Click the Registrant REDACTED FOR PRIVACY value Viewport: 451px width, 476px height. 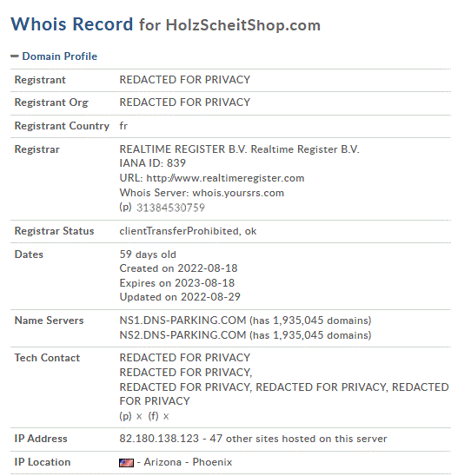tap(184, 80)
